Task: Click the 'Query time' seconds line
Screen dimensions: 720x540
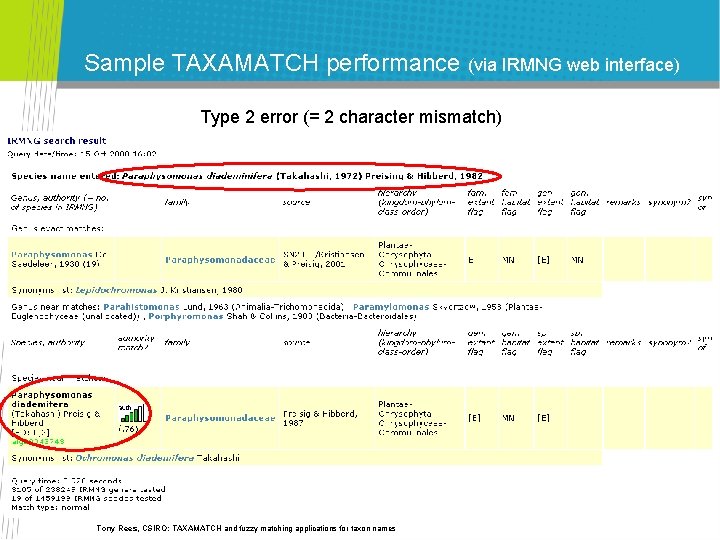Action: pos(67,481)
